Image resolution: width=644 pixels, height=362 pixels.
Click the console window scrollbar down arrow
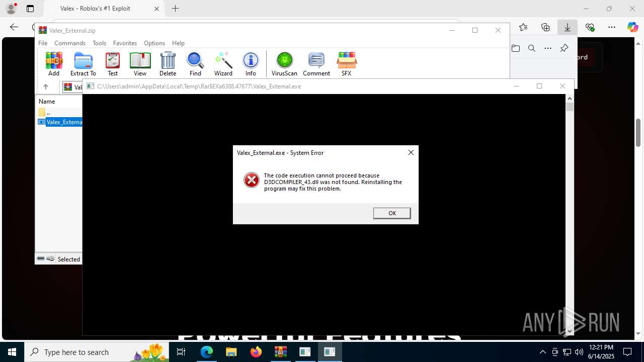click(x=570, y=331)
